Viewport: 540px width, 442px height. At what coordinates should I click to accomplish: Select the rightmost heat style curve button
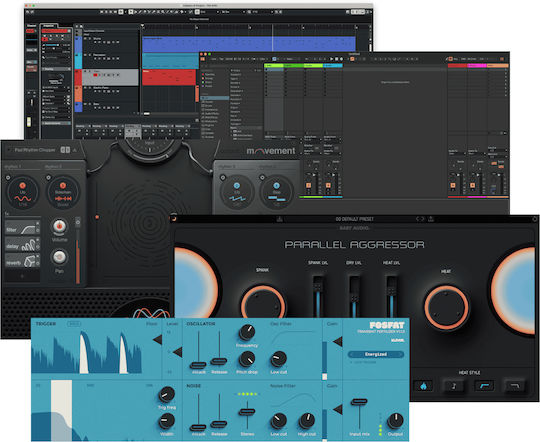515,386
